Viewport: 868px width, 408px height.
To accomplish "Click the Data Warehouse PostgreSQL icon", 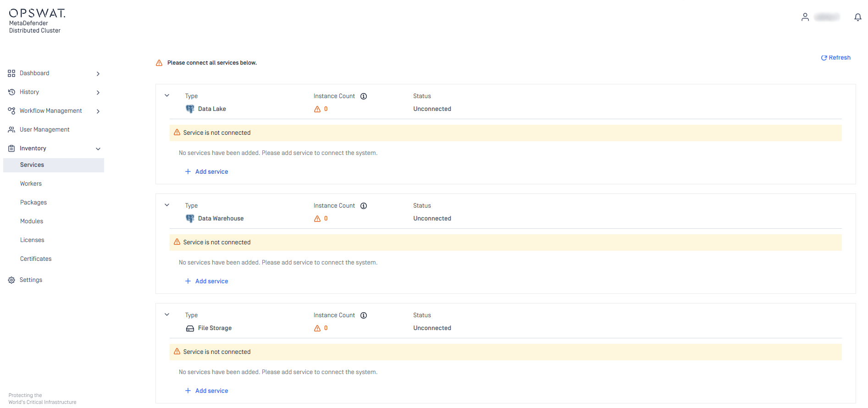I will (x=190, y=219).
